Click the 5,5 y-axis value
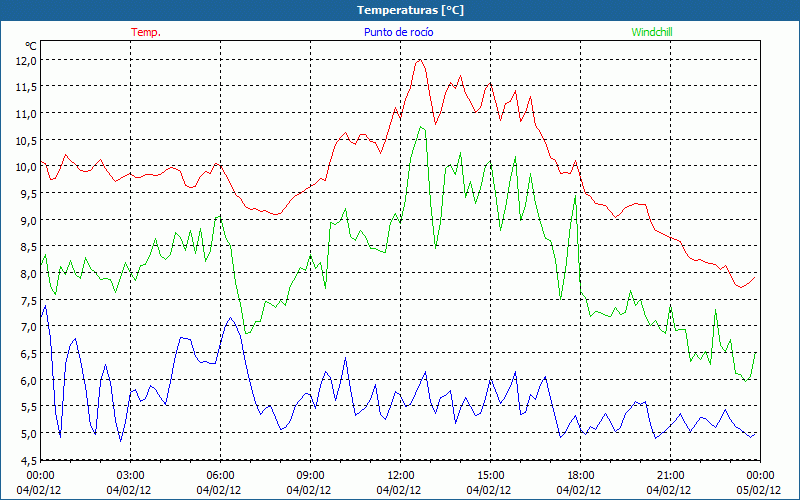 pos(29,407)
